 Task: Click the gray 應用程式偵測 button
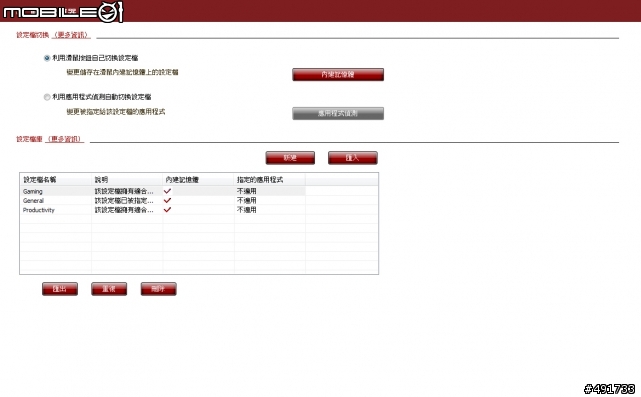[x=338, y=113]
